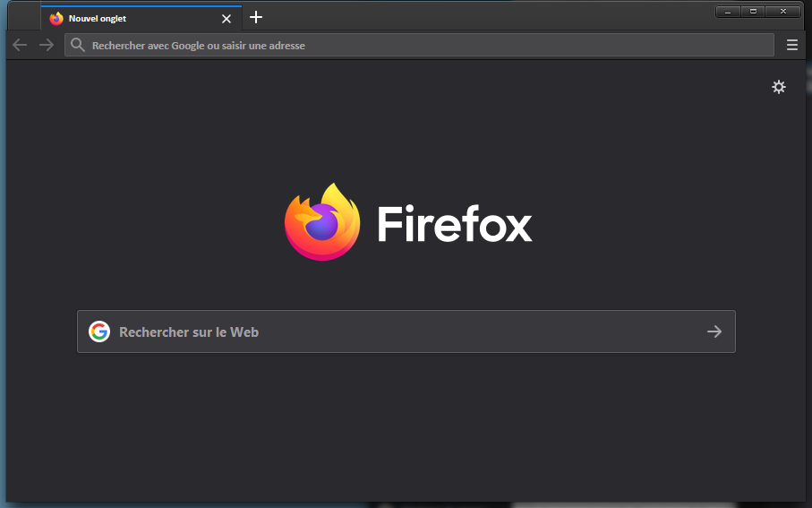Click into Rechercher sur le Web box
Screen dimensions: 812x508
pos(403,331)
